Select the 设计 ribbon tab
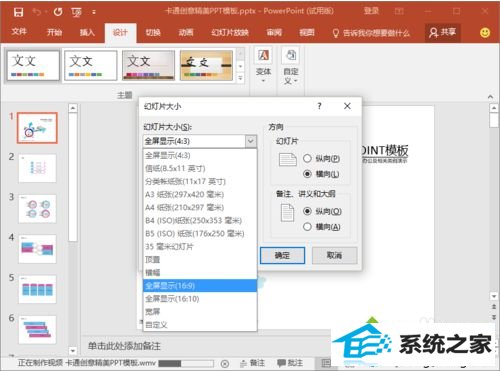The height and width of the screenshot is (371, 500). tap(120, 33)
